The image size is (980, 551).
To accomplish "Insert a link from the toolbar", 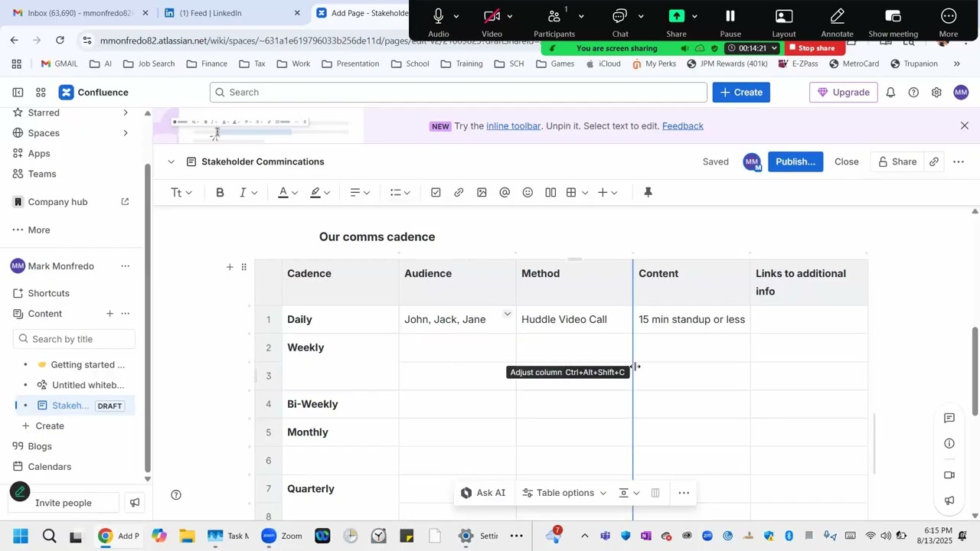I will tap(459, 193).
